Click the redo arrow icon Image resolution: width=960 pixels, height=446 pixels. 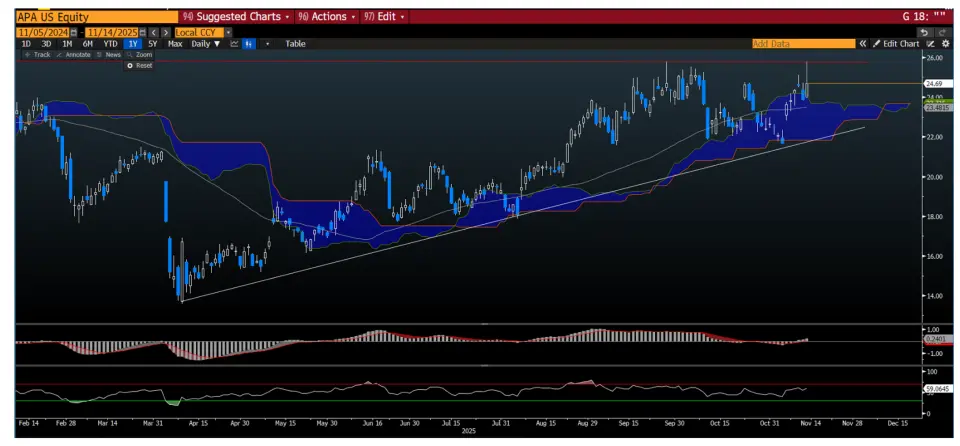click(942, 32)
